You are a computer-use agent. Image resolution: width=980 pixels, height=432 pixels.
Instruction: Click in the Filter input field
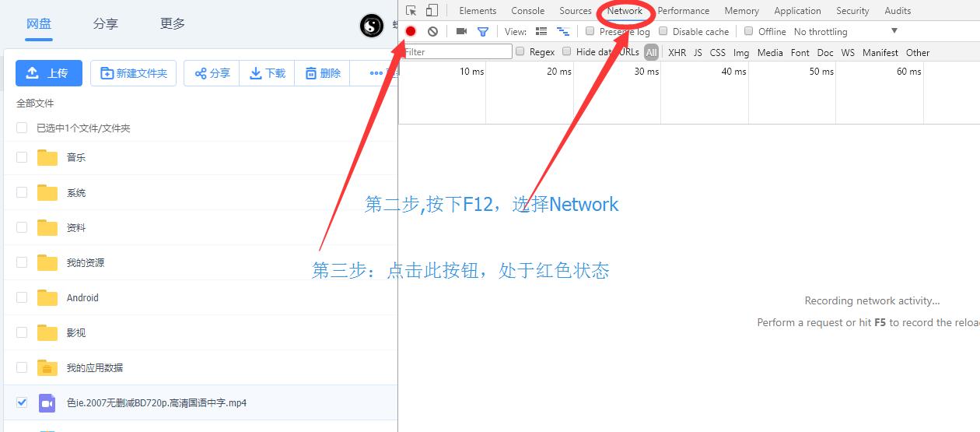(x=457, y=52)
